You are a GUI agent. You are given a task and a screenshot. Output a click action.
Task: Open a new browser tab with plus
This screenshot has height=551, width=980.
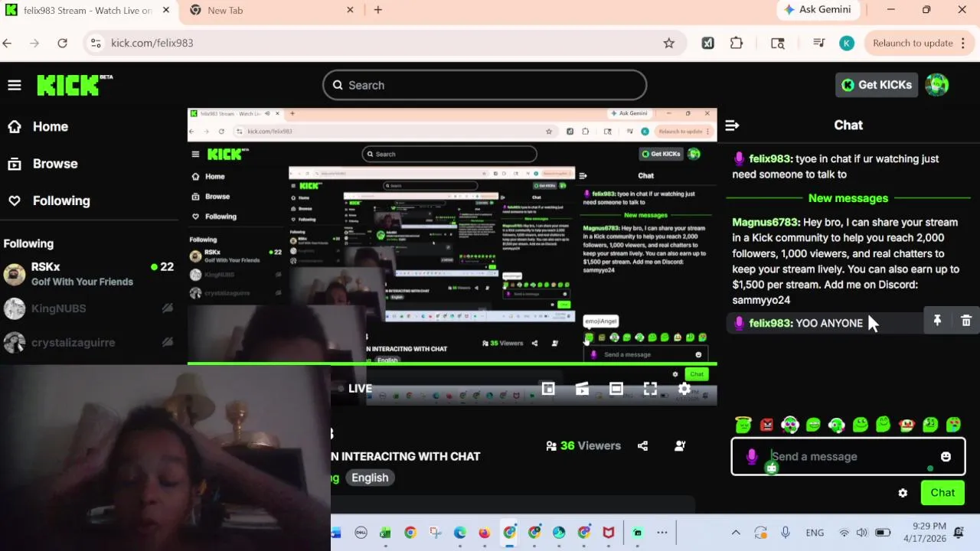click(x=378, y=10)
